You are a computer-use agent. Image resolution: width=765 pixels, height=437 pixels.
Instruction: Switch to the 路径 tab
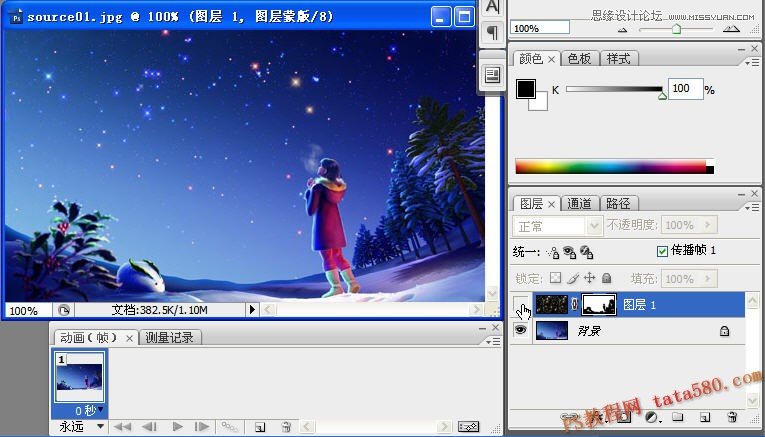[x=618, y=203]
